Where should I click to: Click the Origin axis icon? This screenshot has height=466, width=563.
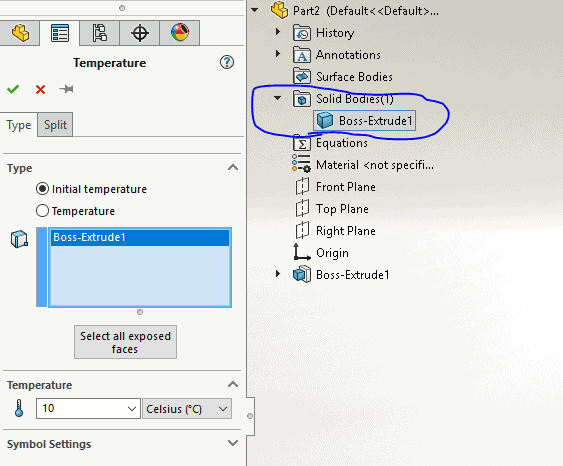[x=301, y=252]
